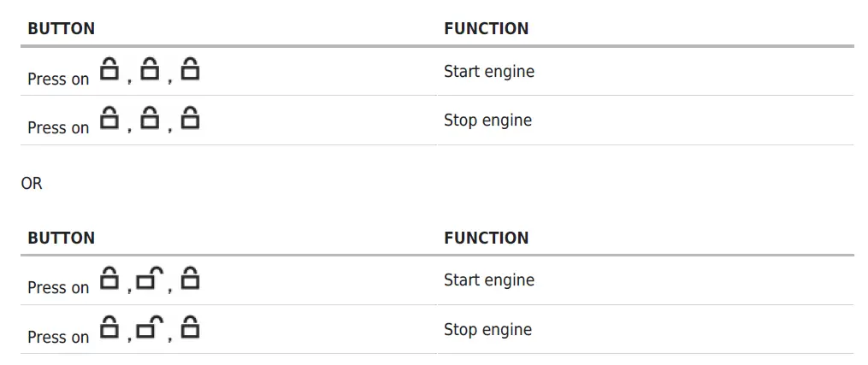Click the "Start engine" text in the lower table

tap(488, 280)
